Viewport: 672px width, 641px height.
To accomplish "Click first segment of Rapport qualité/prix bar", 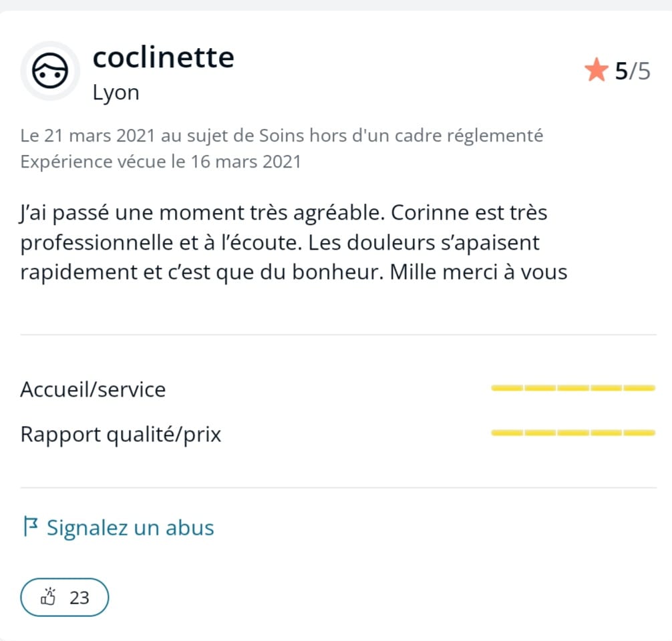I will coord(507,433).
